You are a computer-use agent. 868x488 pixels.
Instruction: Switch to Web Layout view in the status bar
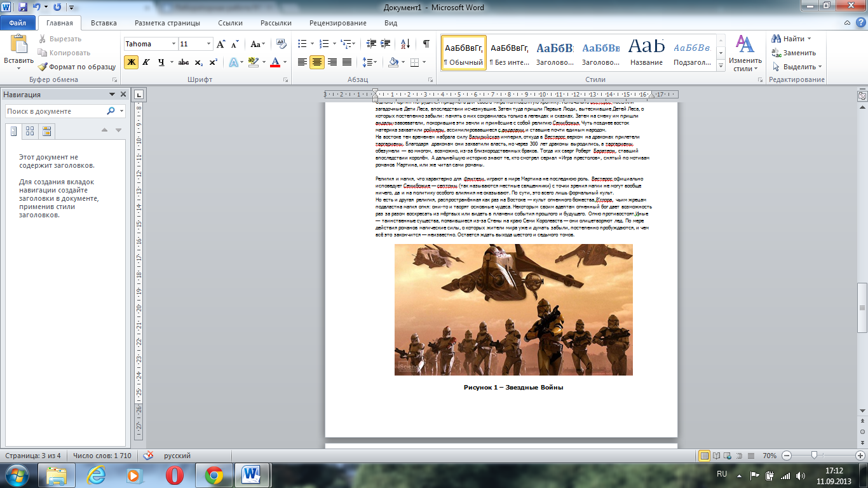pos(726,456)
